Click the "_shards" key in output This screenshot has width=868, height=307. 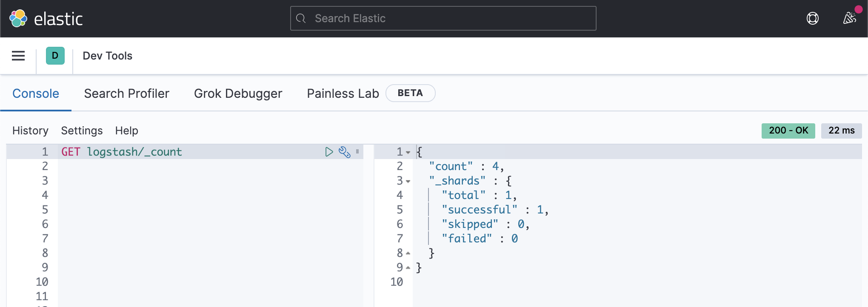[x=457, y=181]
